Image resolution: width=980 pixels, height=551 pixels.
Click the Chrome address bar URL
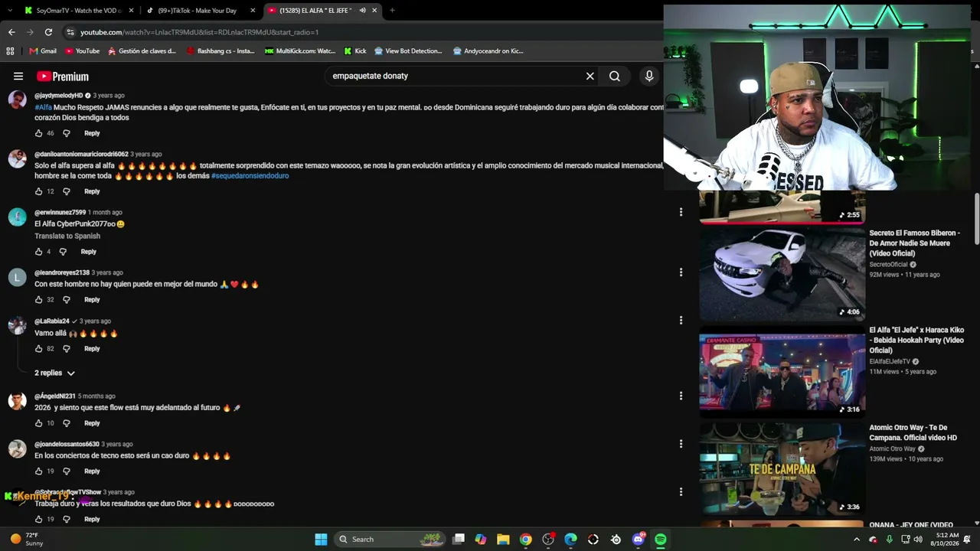199,32
